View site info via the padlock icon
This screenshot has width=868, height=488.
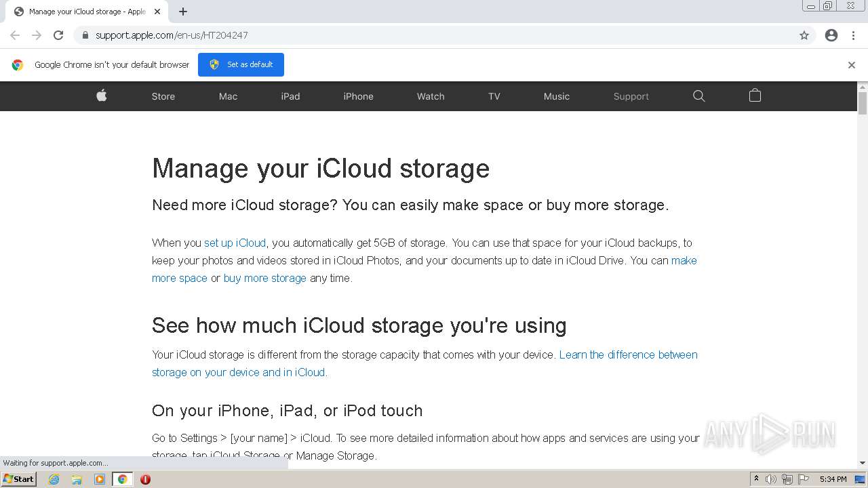85,35
